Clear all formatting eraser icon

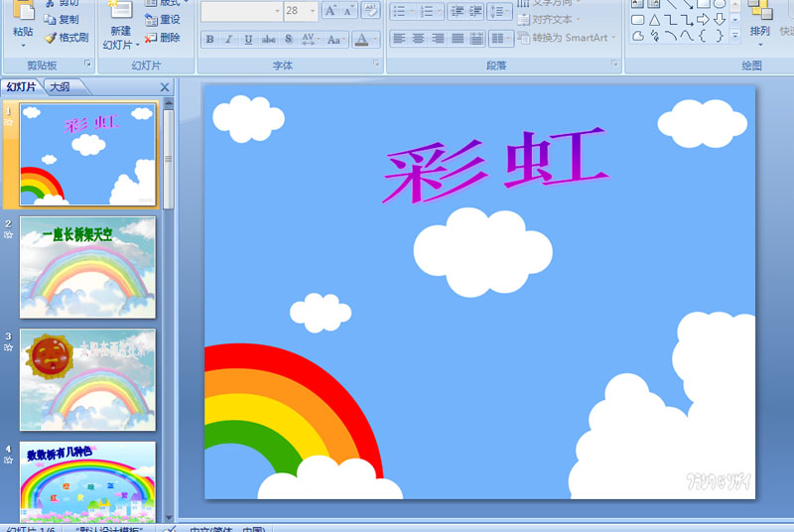click(370, 11)
